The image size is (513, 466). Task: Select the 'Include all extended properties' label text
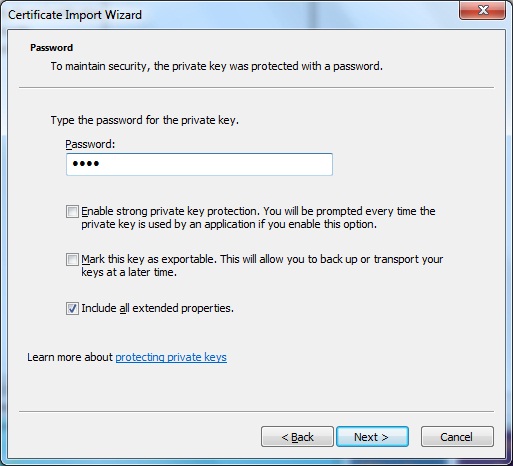[x=158, y=308]
